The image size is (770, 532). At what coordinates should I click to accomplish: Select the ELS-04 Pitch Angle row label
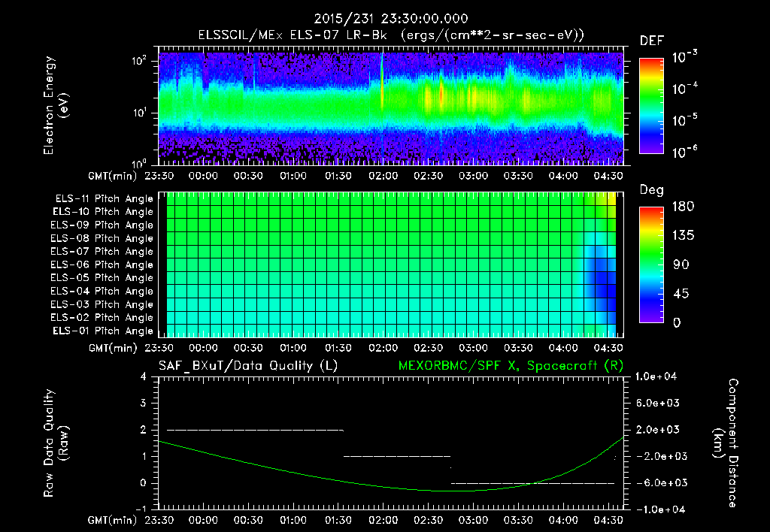pos(102,291)
